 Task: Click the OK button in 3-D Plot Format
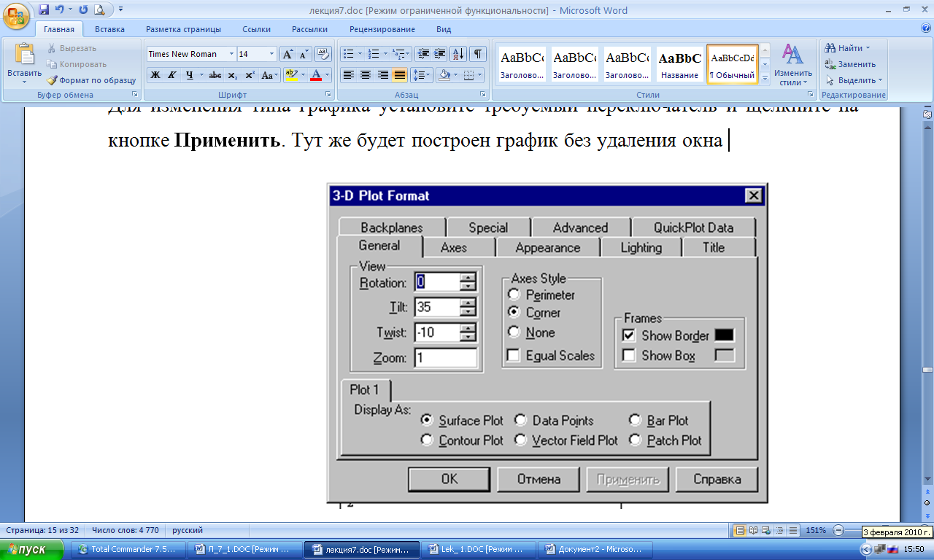pyautogui.click(x=449, y=479)
